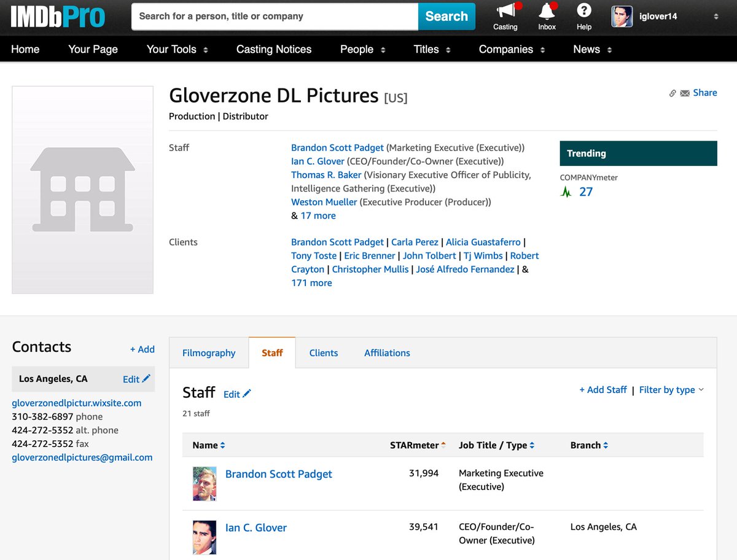
Task: Open Brandon Scott Padget in Staff summary
Action: click(337, 148)
